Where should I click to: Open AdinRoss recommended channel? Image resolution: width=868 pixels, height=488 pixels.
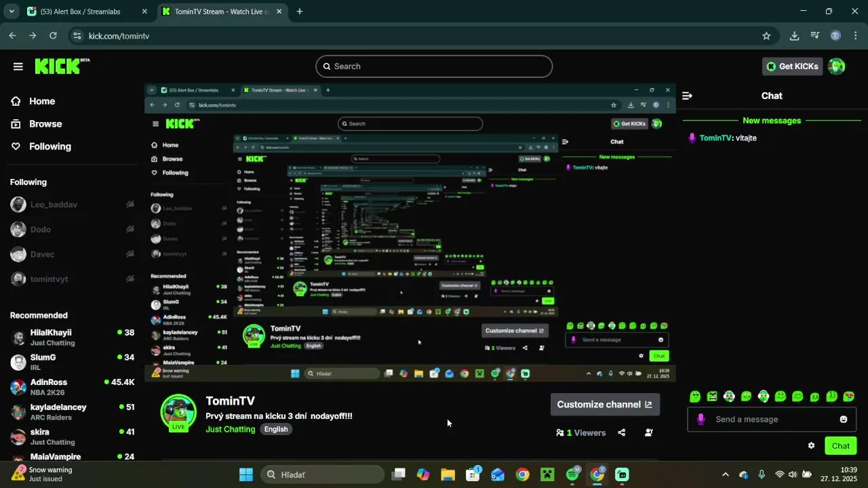pos(72,387)
